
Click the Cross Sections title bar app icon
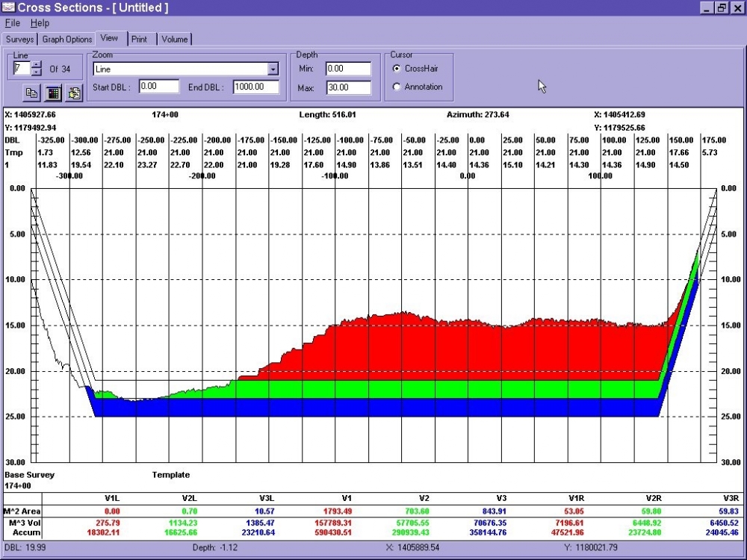pos(8,7)
